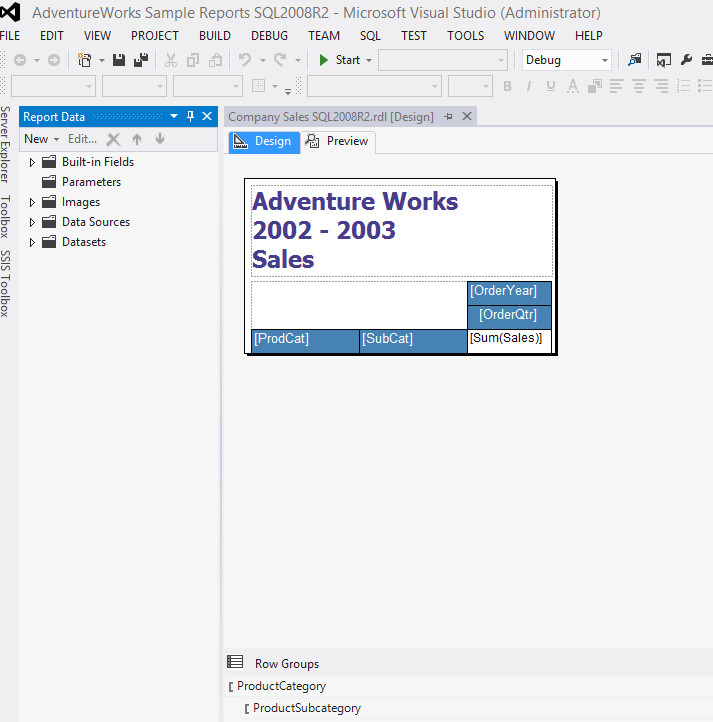Click the Center align icon
The height and width of the screenshot is (722, 713).
click(x=638, y=86)
